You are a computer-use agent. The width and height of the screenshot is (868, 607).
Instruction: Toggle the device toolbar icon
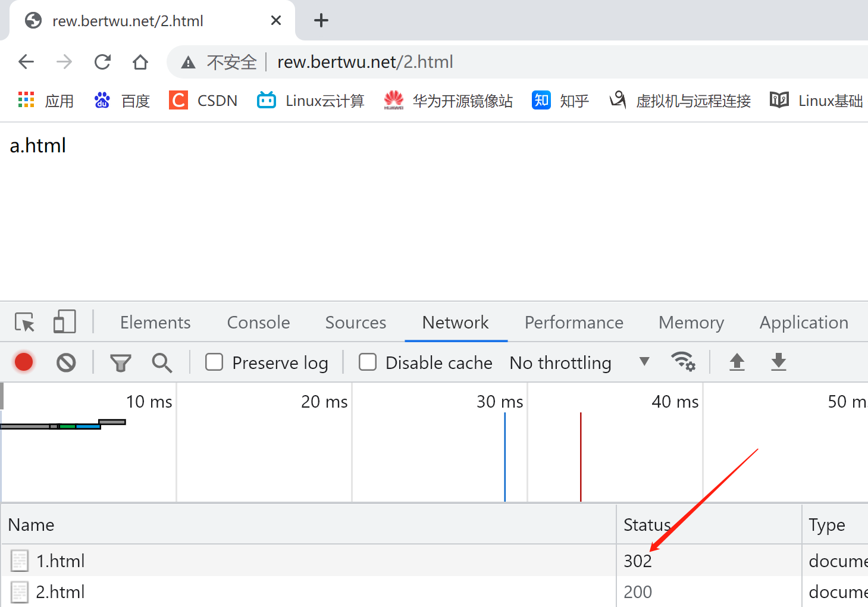(x=64, y=322)
